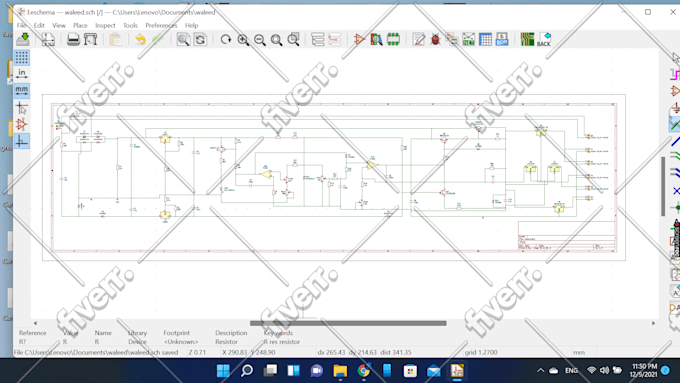The image size is (680, 383).
Task: Open the Edit Symbol Fields table icon
Action: pos(485,39)
